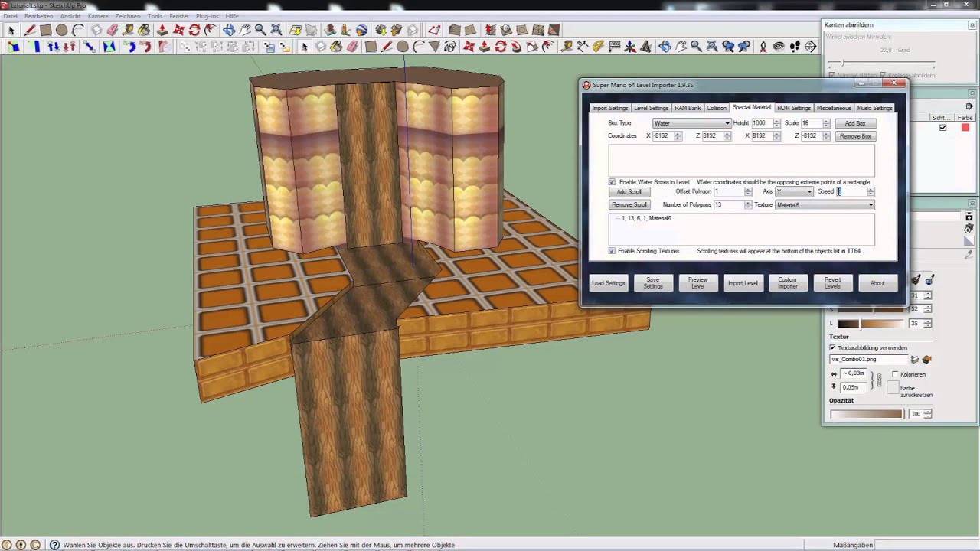This screenshot has width=980, height=551.
Task: Toggle layer visibility checkbox in Layers panel
Action: 942,128
